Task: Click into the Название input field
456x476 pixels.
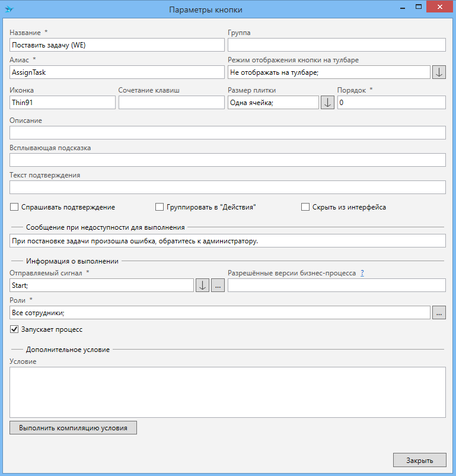Action: click(117, 45)
